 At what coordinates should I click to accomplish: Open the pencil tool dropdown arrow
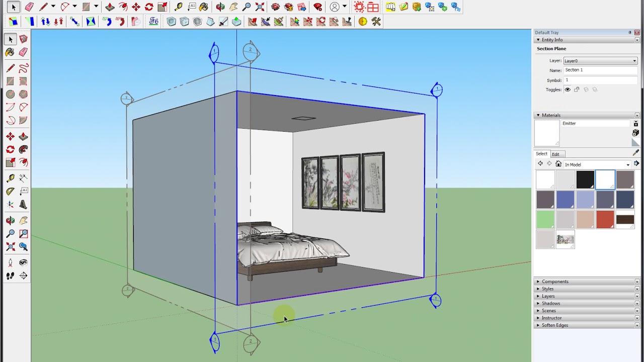click(x=53, y=7)
